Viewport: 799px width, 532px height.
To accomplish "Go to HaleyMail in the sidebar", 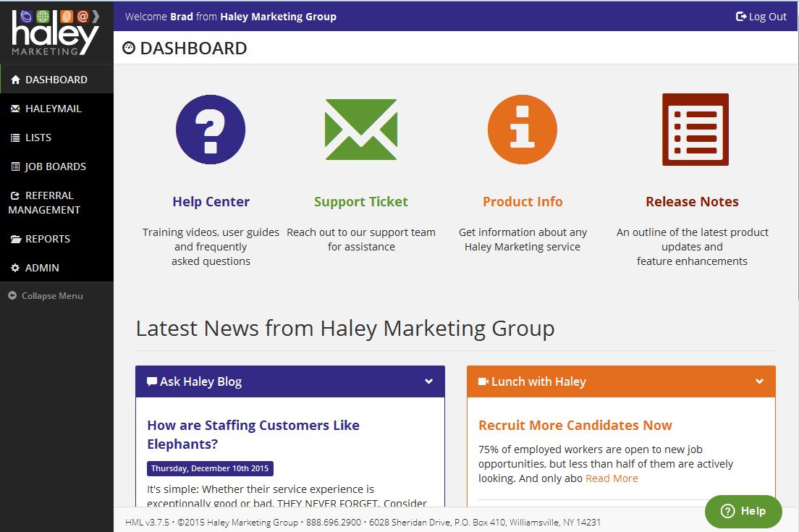I will (x=56, y=109).
